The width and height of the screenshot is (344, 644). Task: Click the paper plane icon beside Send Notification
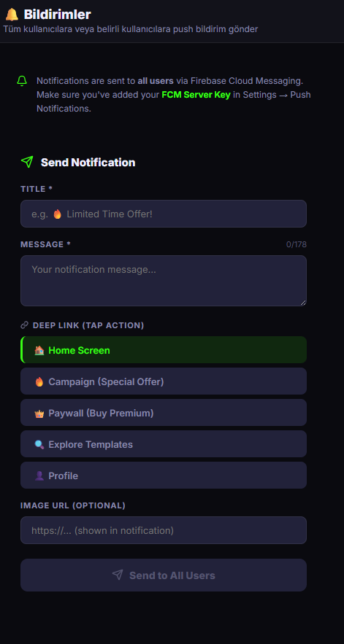(27, 162)
